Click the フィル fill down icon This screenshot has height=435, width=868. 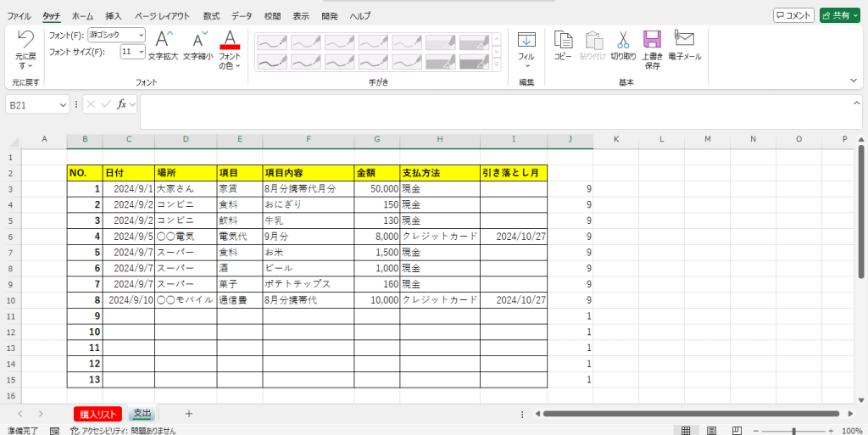(526, 40)
